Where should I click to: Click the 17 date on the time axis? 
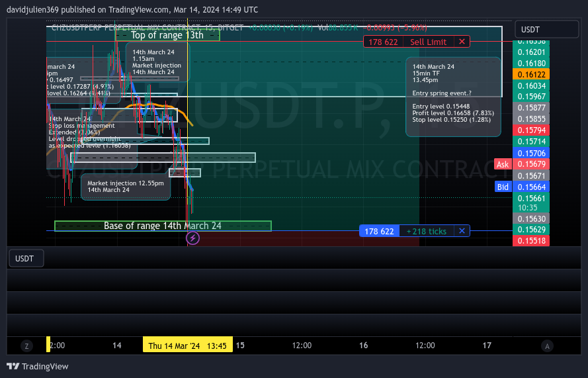coord(487,346)
